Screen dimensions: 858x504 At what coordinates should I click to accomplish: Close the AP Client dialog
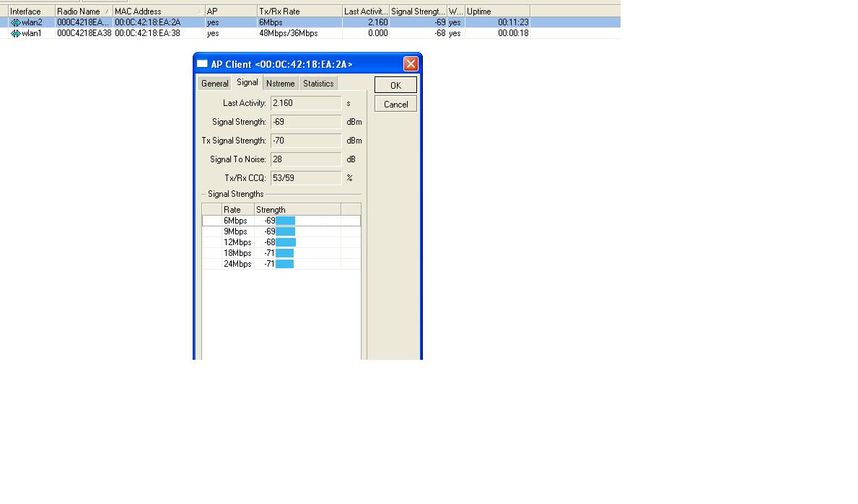click(411, 64)
